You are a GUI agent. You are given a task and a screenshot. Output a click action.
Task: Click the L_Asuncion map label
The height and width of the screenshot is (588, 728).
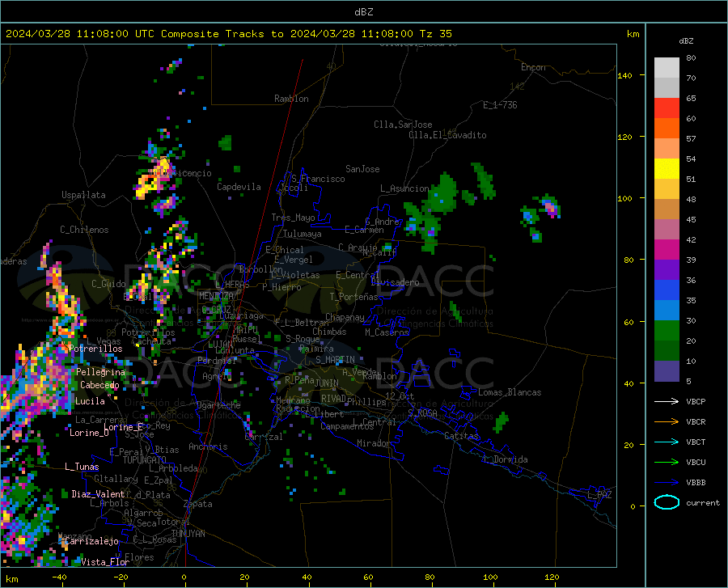[x=404, y=188]
